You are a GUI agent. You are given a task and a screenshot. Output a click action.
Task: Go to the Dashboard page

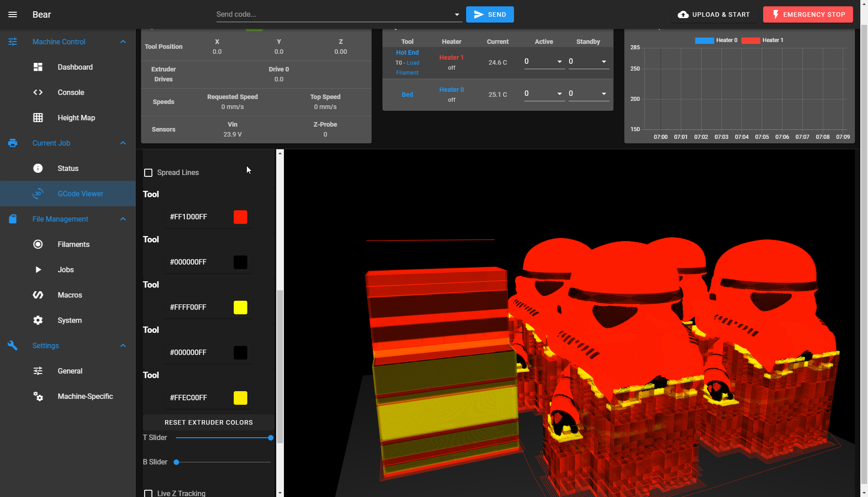click(68, 67)
